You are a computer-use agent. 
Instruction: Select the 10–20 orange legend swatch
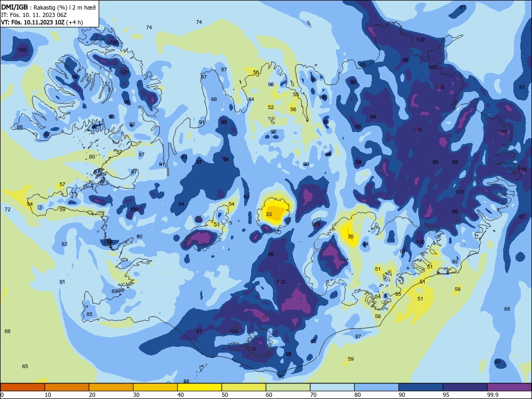[67, 387]
